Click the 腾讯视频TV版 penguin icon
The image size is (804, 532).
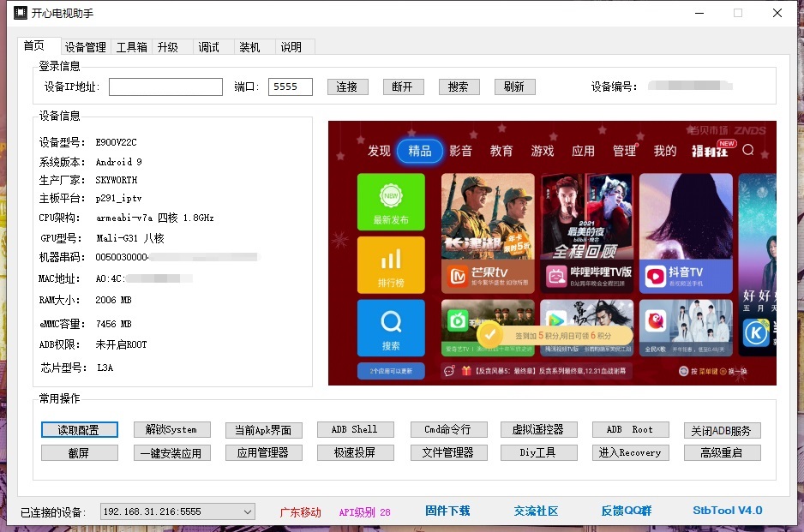coord(555,320)
